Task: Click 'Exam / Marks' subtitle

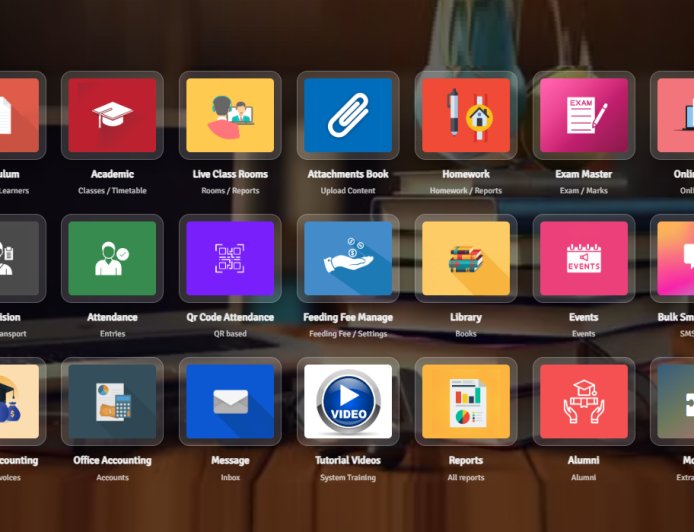Action: click(x=584, y=191)
